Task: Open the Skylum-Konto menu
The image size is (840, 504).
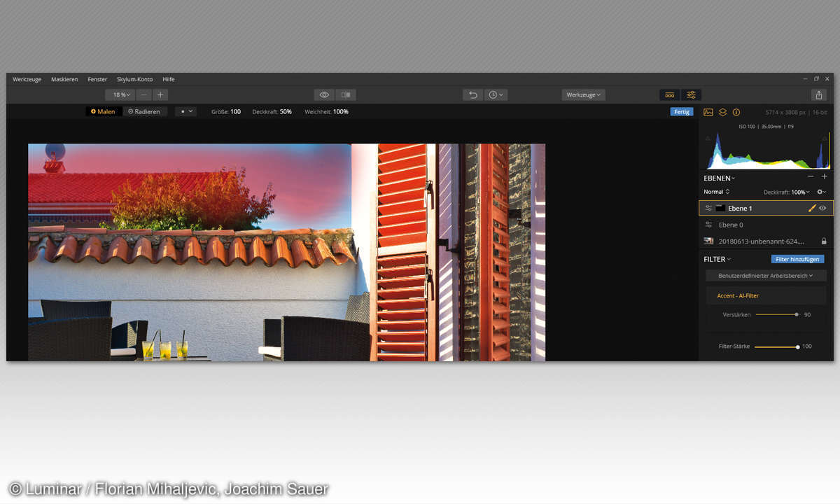Action: [x=135, y=79]
